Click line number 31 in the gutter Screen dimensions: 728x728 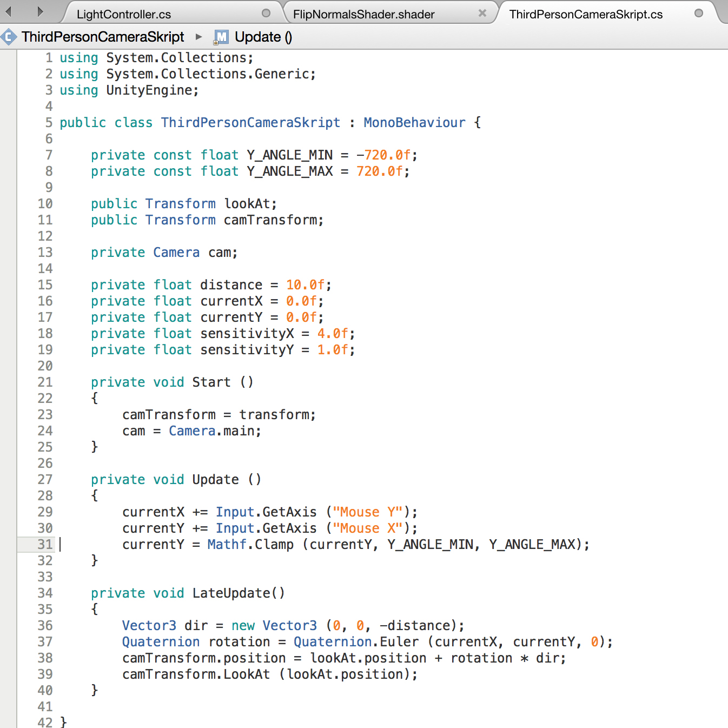tap(45, 545)
